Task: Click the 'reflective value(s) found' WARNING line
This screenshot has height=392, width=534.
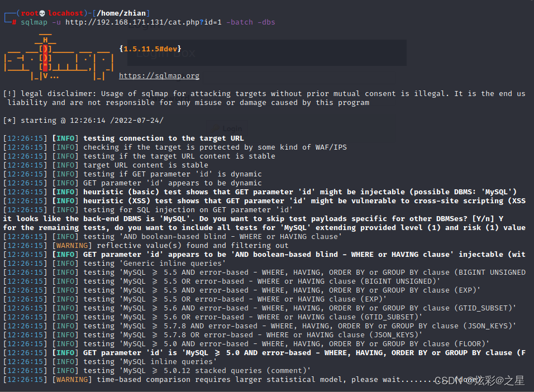Action: click(146, 245)
